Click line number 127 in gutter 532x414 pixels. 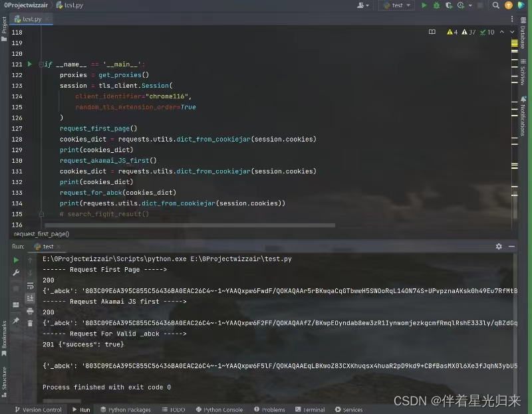coord(17,128)
